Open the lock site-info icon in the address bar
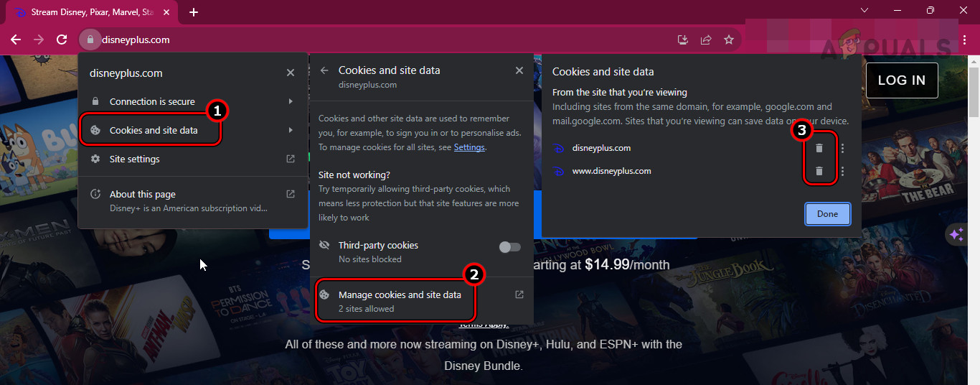Viewport: 980px width, 385px height. point(90,40)
